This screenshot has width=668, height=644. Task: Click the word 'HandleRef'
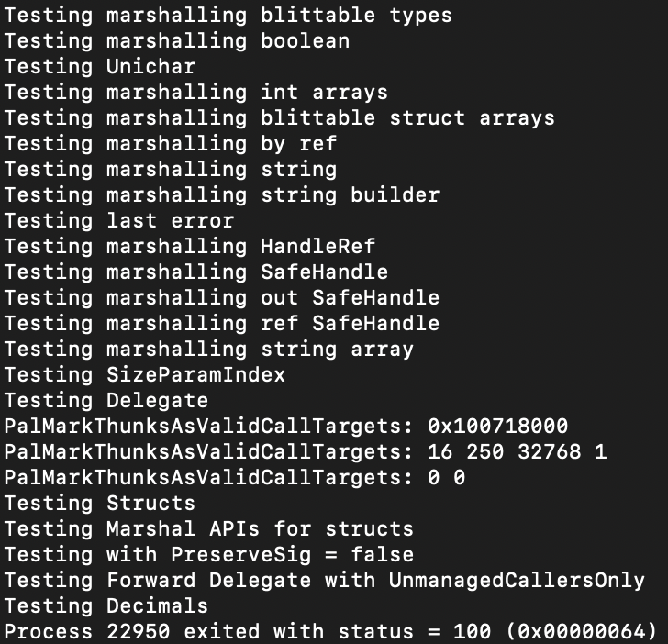[317, 247]
